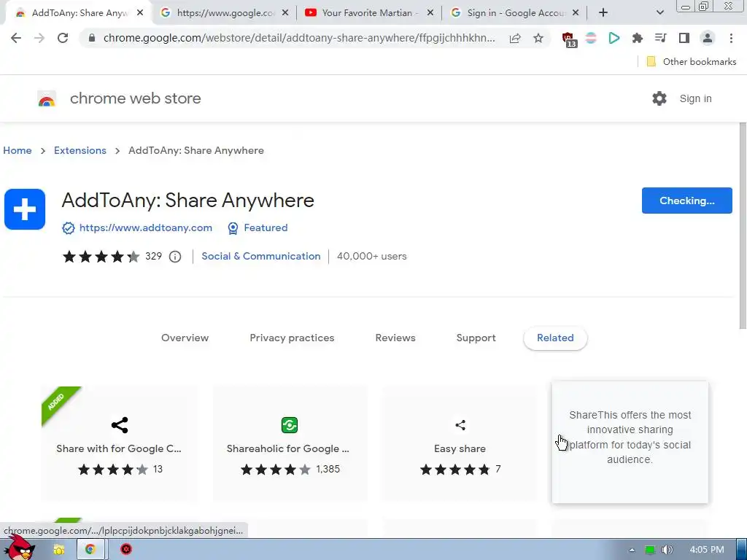This screenshot has width=747, height=560.
Task: Click the volume speaker tray icon
Action: pyautogui.click(x=667, y=550)
